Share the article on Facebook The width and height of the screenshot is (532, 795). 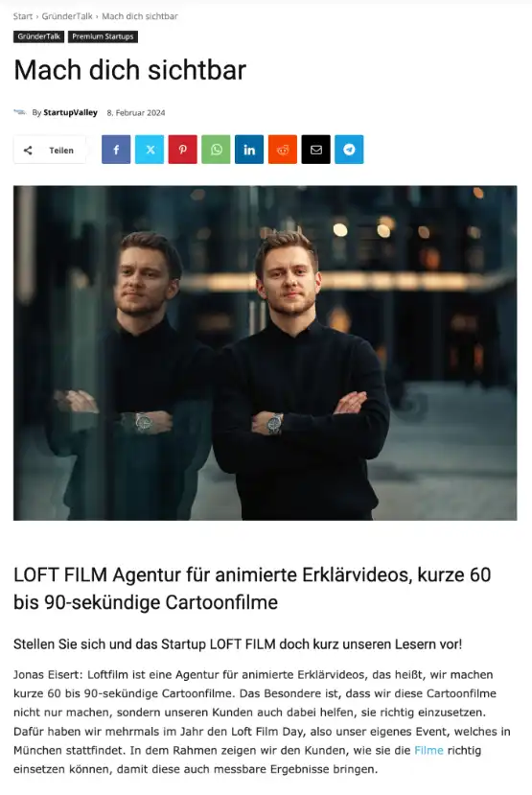click(x=116, y=150)
